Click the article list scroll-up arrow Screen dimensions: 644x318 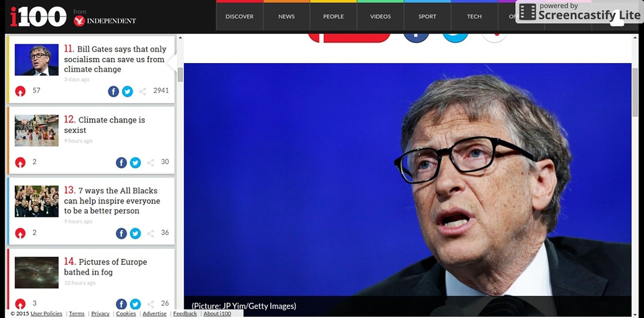pos(180,38)
